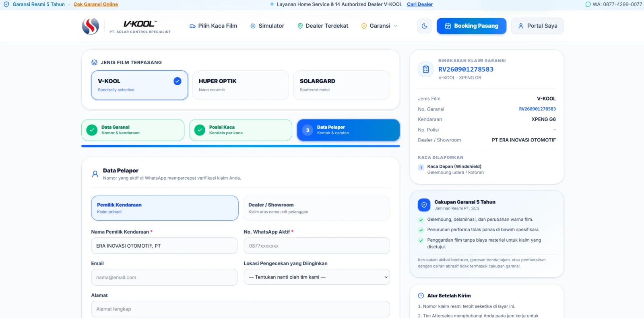Image resolution: width=644 pixels, height=318 pixels.
Task: Focus the Nama Pemilik Kendaraan field
Action: tap(164, 246)
